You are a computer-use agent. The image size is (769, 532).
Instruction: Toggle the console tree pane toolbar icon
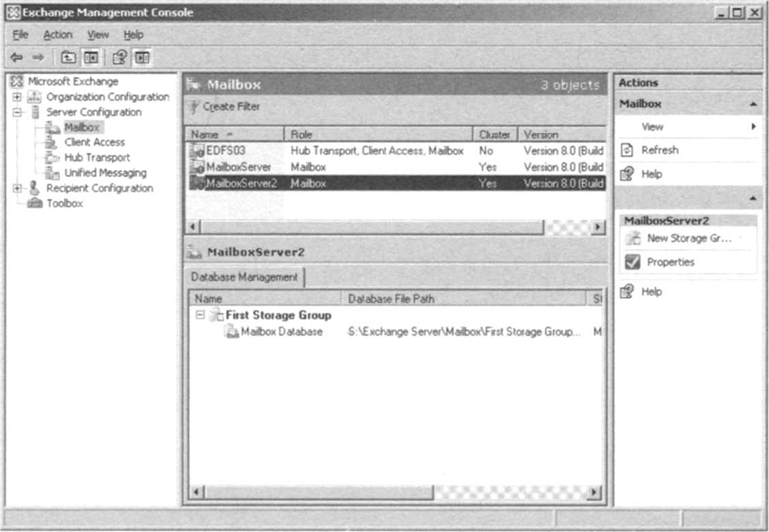pos(91,57)
